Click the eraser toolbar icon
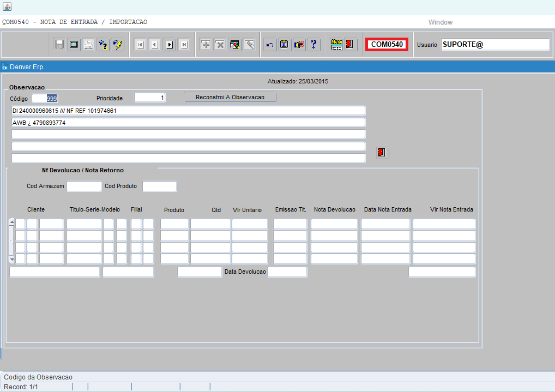This screenshot has height=392, width=555. pos(249,45)
